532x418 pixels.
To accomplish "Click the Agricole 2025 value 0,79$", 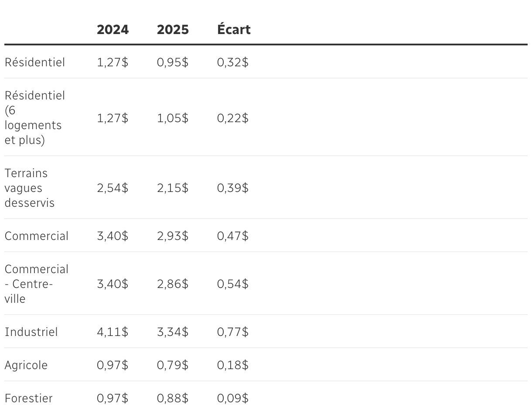I will pos(173,365).
